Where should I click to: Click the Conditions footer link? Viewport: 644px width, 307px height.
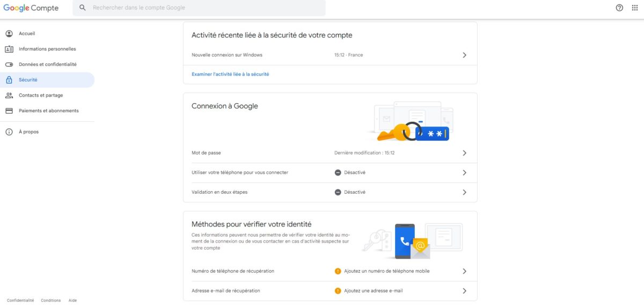[51, 301]
